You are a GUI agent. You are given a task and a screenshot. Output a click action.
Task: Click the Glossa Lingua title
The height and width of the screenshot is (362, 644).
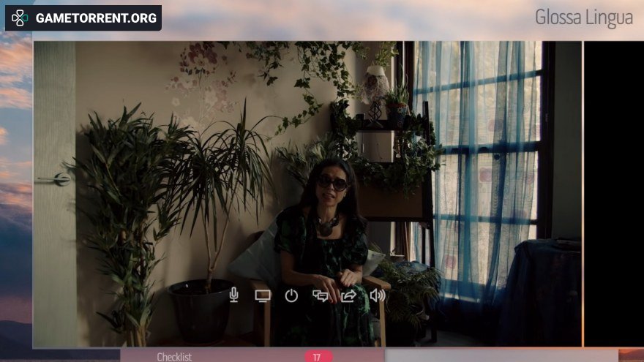(584, 18)
